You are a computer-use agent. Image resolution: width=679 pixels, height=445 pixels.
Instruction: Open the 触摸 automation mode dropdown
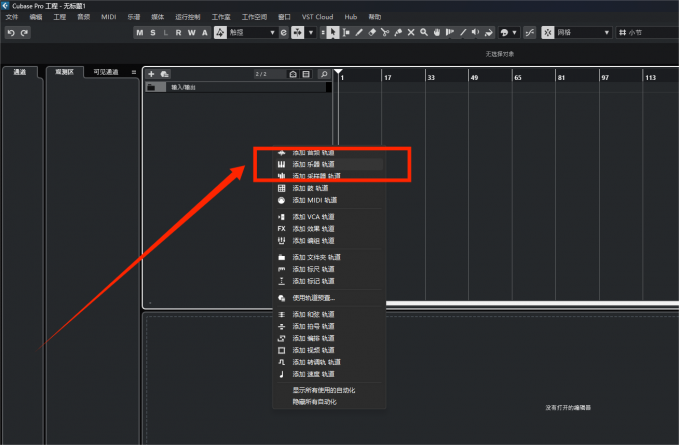coord(252,32)
